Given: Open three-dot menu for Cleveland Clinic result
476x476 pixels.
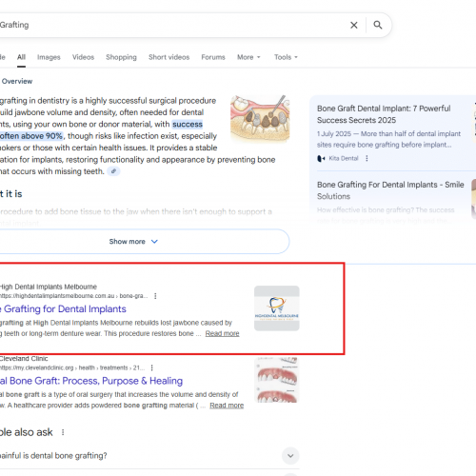Looking at the screenshot, I should tap(152, 367).
